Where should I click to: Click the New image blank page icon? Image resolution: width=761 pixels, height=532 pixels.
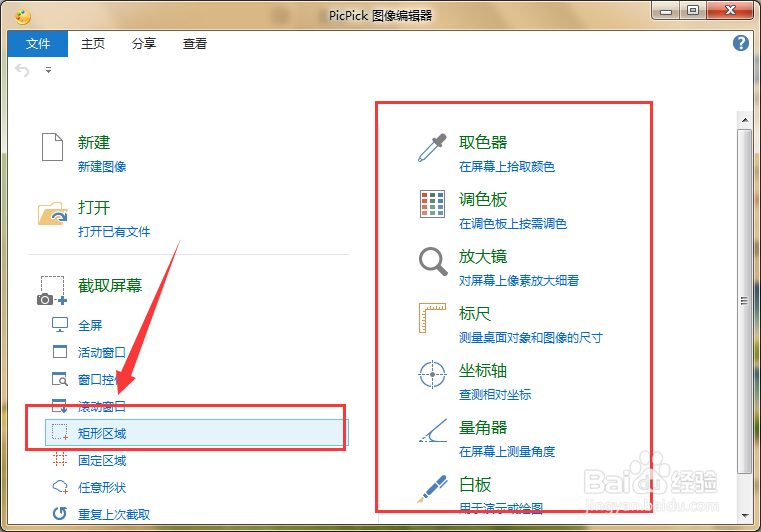coord(52,147)
